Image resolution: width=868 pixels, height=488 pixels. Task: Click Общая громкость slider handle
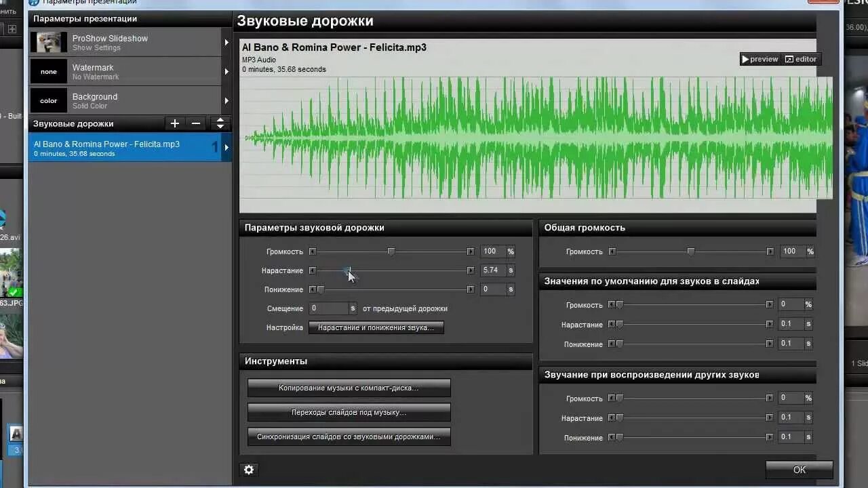coord(691,251)
